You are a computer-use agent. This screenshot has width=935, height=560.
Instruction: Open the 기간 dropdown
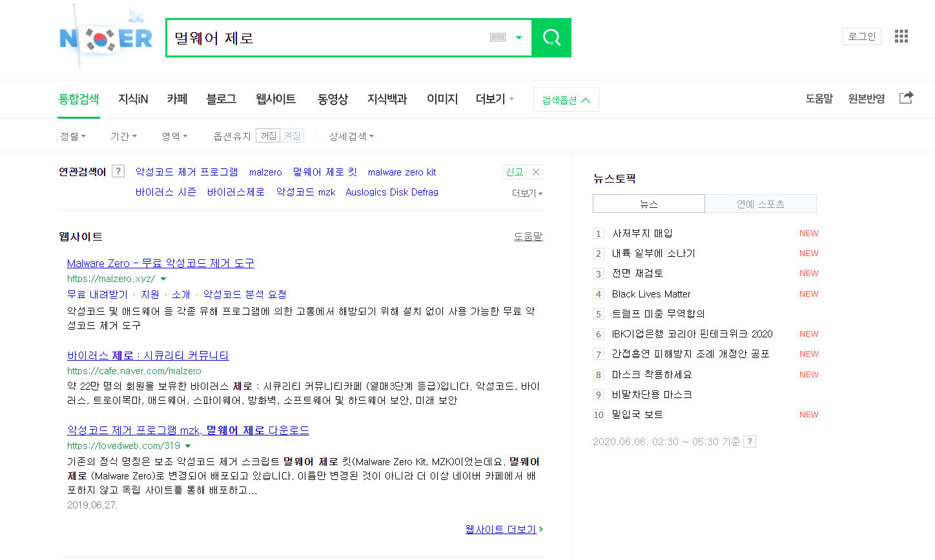(x=123, y=136)
